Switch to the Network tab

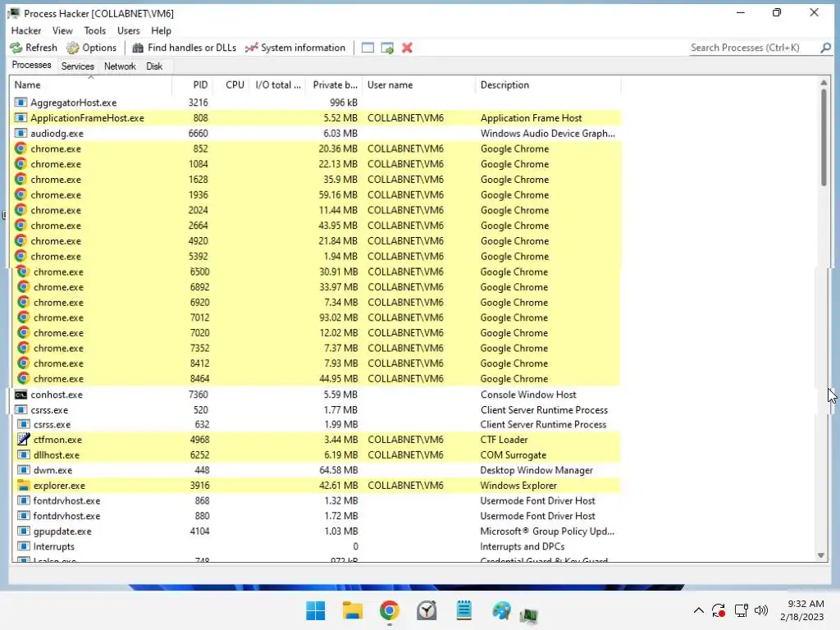120,66
